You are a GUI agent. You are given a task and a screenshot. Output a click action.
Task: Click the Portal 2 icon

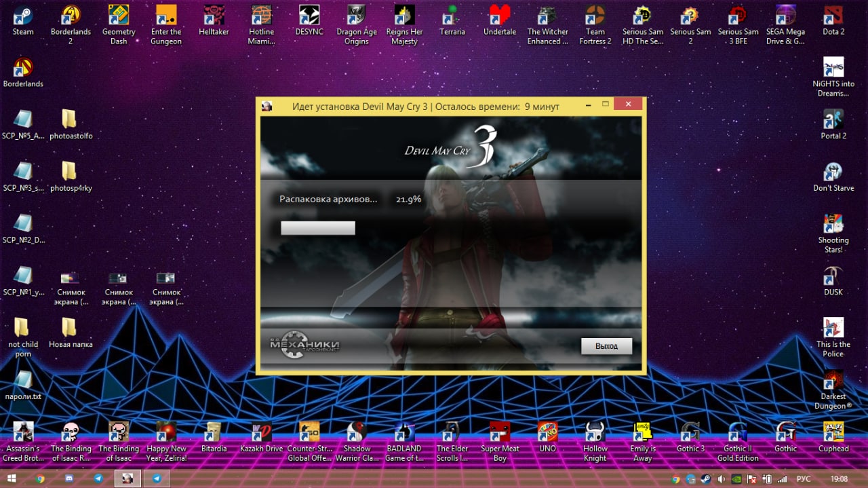tap(833, 125)
